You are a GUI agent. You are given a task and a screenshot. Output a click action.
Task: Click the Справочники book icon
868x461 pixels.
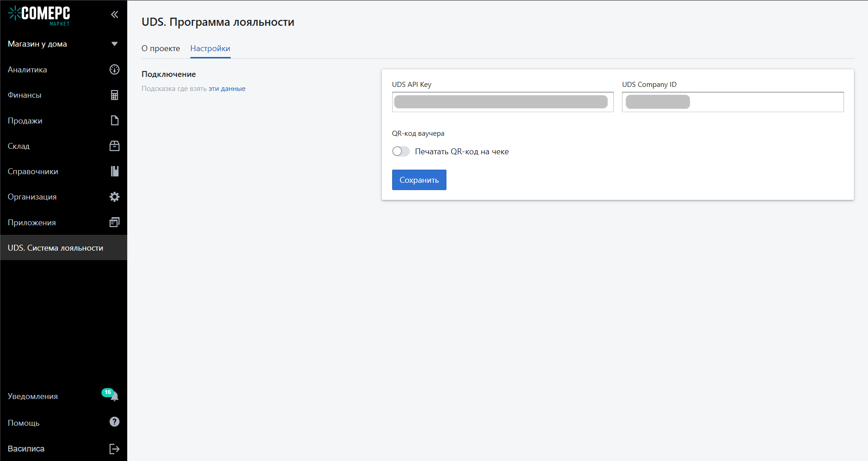(x=114, y=171)
